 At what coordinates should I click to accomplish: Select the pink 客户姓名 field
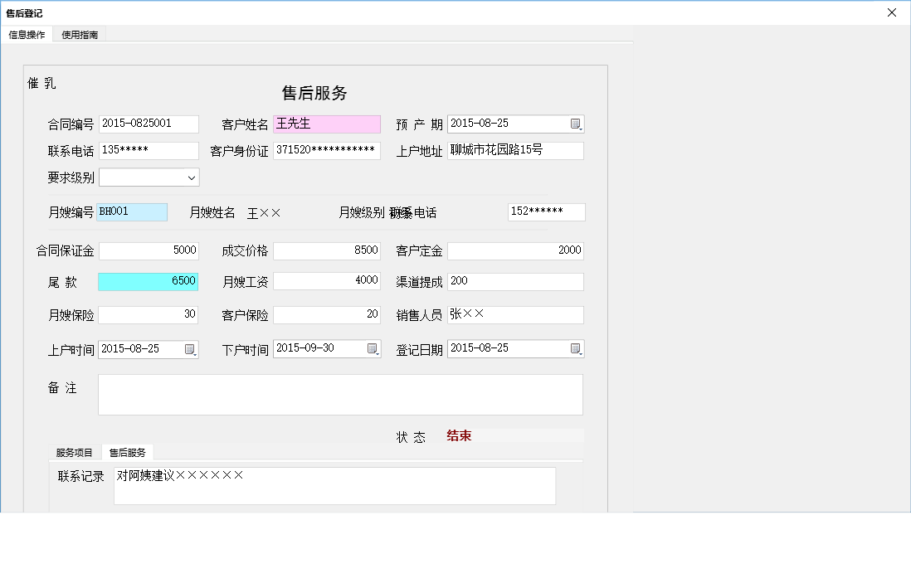327,124
